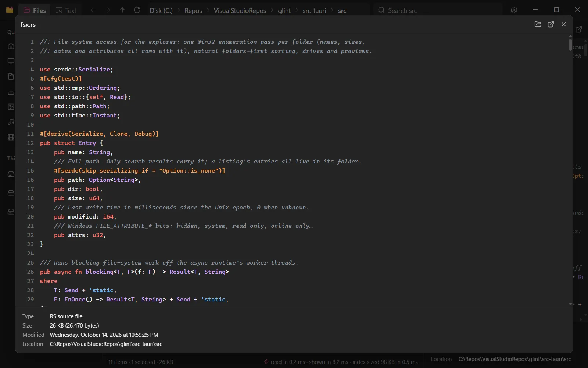Close the fsx.rs preview dialog
This screenshot has width=588, height=368.
pos(564,24)
